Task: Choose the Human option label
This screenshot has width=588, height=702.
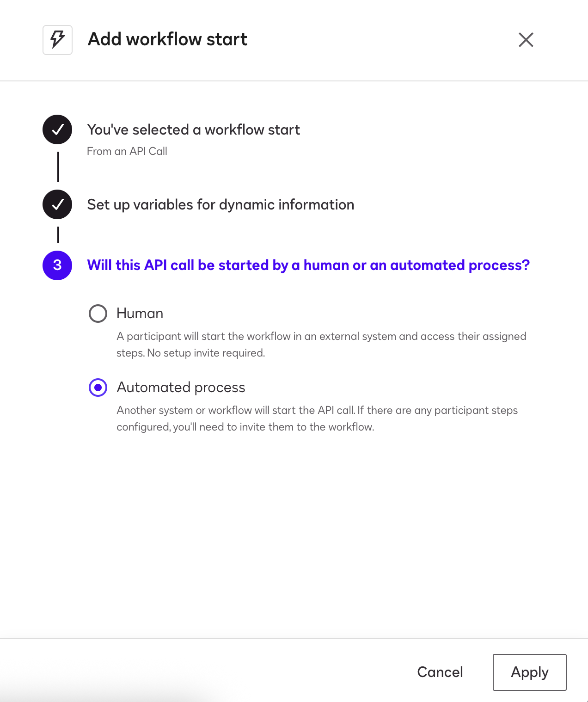Action: pyautogui.click(x=140, y=314)
